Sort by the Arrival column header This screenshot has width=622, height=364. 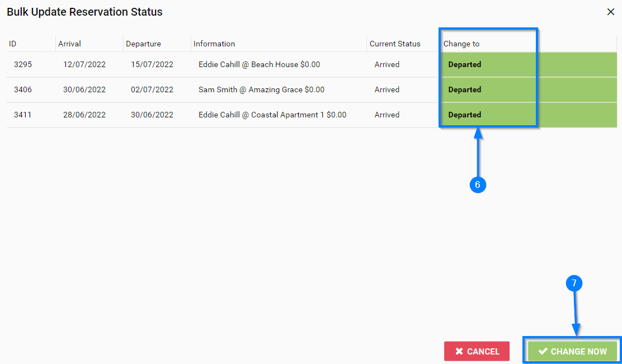(x=69, y=44)
